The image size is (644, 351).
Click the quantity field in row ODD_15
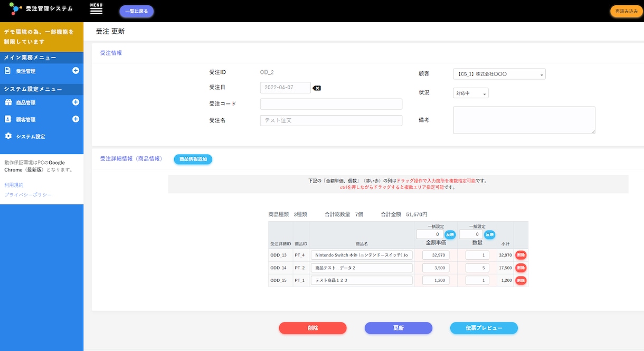tap(477, 280)
